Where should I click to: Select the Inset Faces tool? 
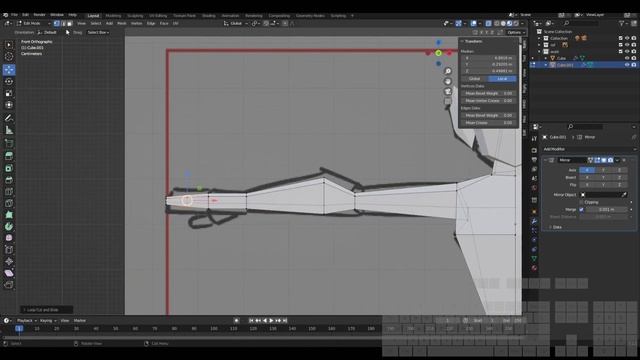tap(9, 168)
